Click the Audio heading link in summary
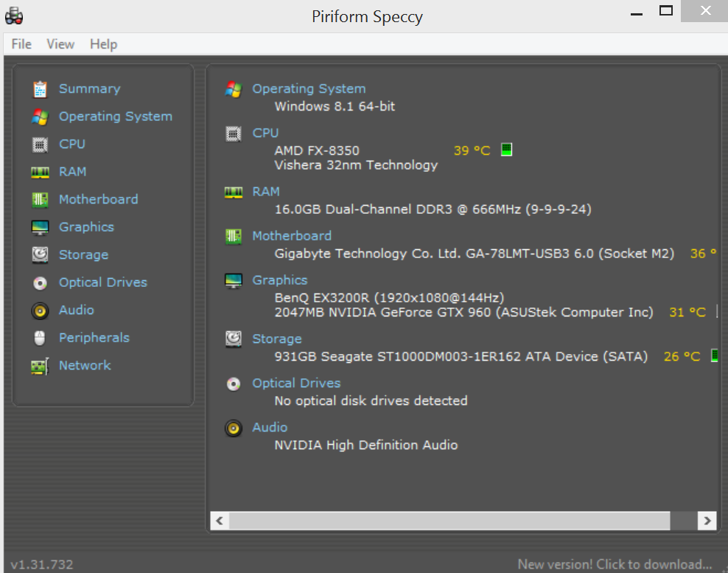The image size is (728, 573). (270, 427)
